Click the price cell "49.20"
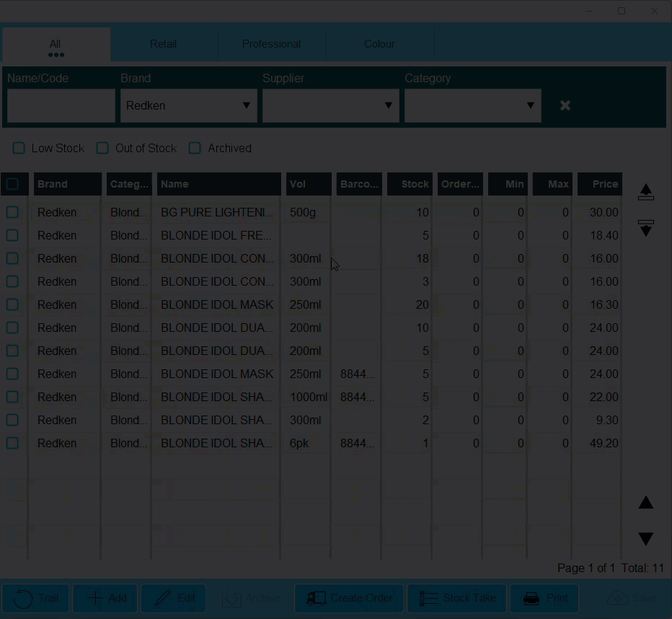The width and height of the screenshot is (672, 619). (604, 443)
